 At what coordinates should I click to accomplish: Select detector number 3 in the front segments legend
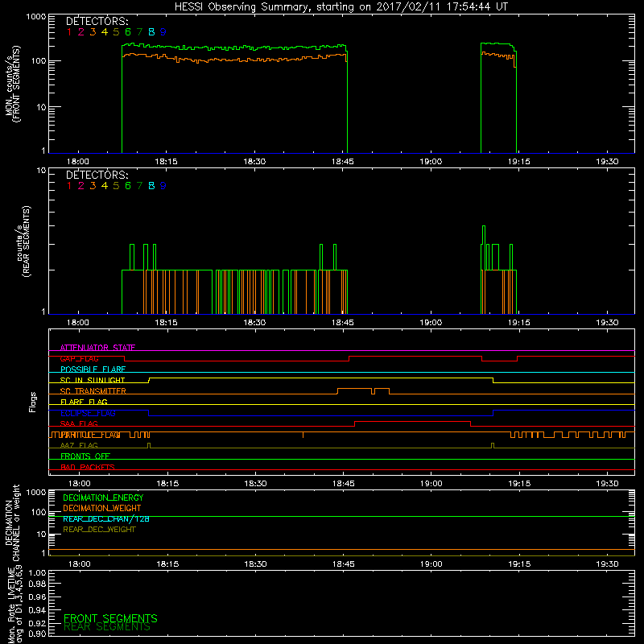click(93, 32)
